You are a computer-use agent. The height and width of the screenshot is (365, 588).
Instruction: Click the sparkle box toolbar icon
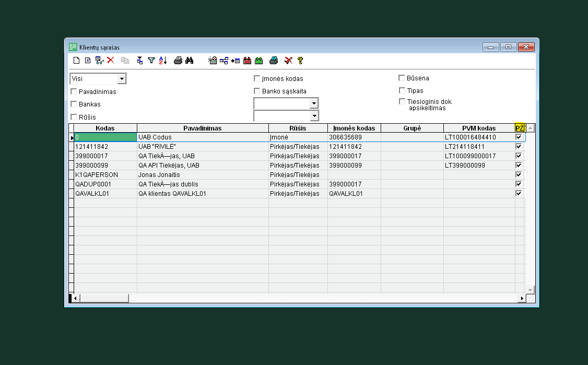click(213, 61)
